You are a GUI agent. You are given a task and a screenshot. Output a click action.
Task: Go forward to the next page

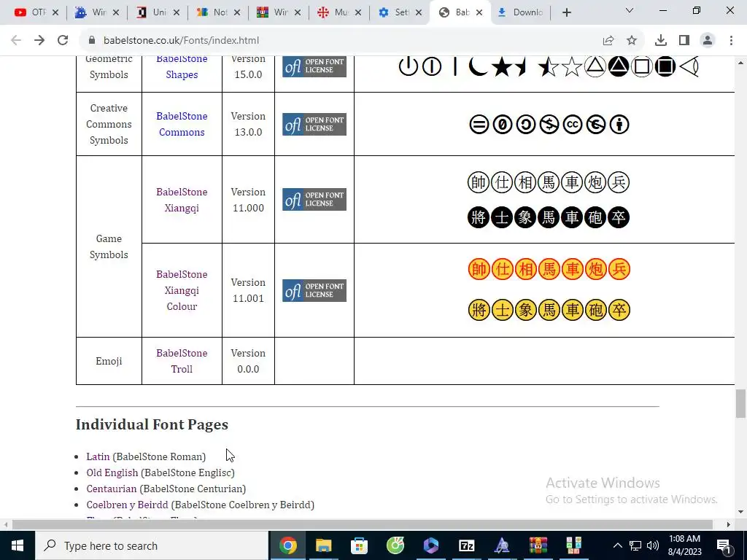click(x=39, y=41)
